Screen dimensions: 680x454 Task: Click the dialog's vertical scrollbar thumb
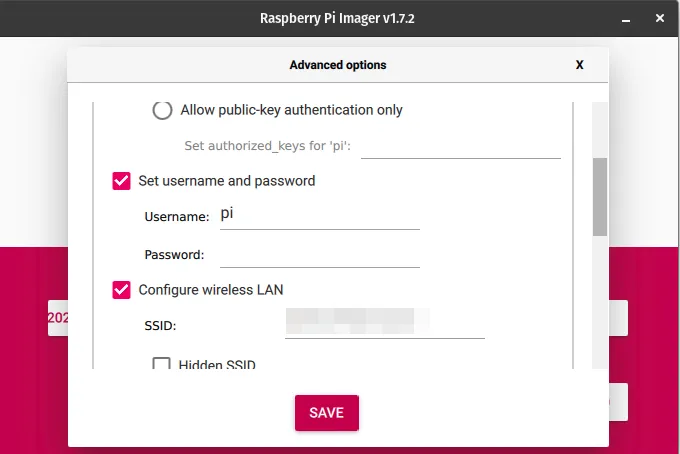[599, 196]
